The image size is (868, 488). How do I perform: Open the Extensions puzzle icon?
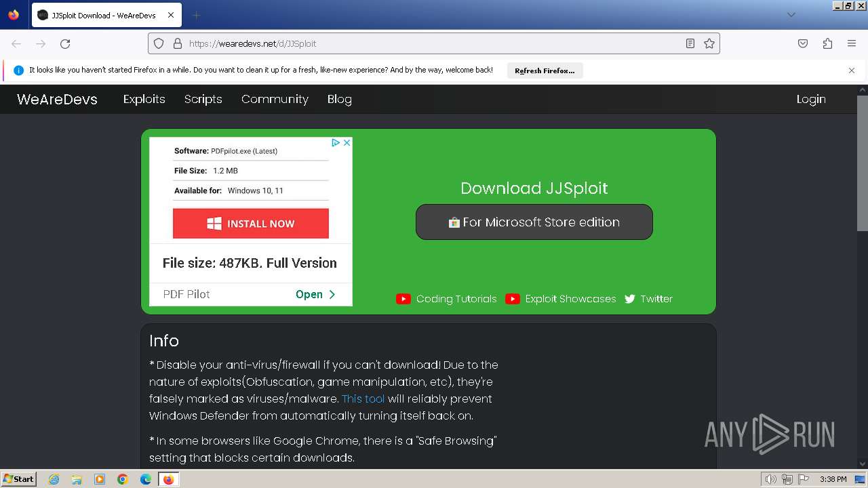827,43
